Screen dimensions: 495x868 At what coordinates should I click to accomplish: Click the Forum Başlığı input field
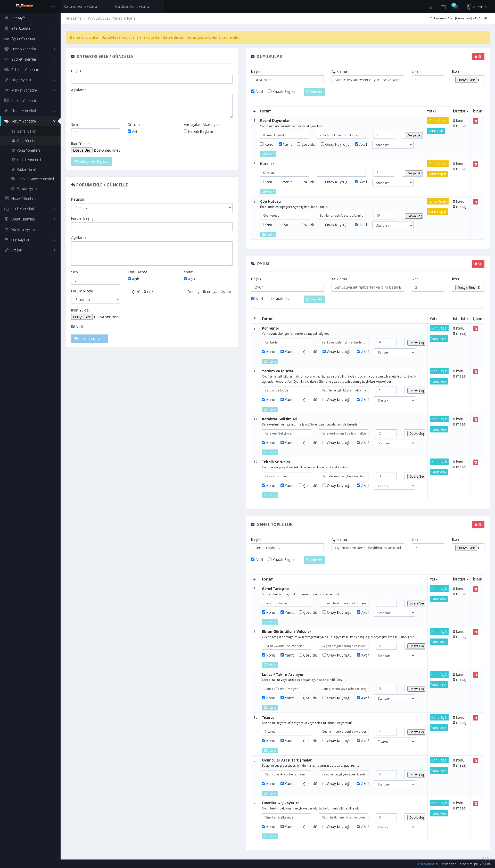pyautogui.click(x=152, y=227)
